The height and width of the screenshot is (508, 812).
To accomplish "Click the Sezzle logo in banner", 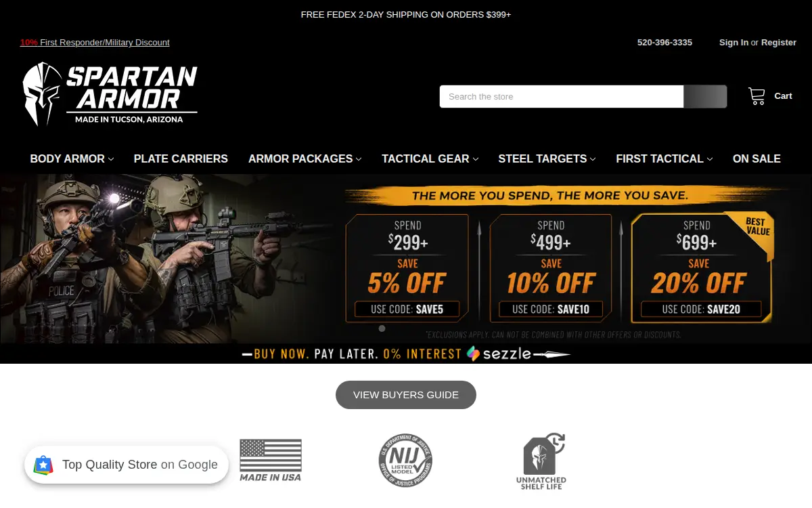I will [x=499, y=354].
